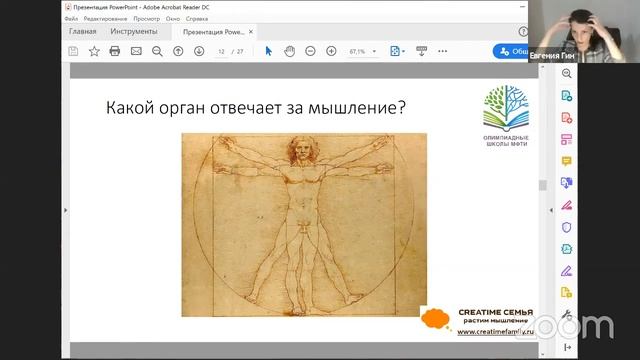Close the Презентация document tab

(251, 31)
